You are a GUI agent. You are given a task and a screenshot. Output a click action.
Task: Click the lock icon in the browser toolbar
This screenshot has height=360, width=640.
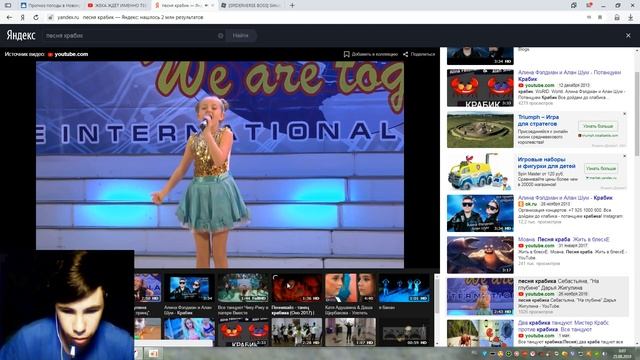[x=617, y=18]
